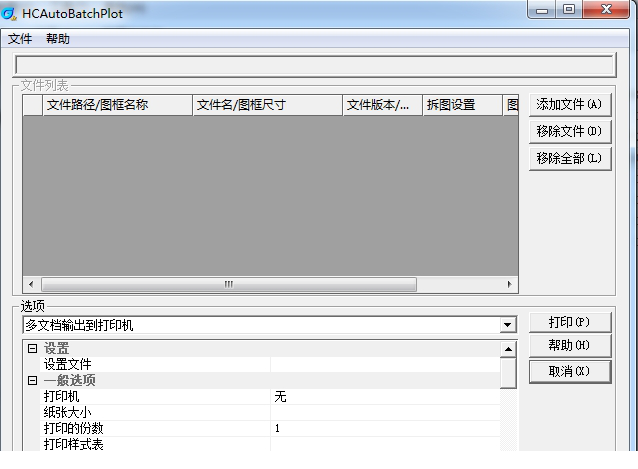The height and width of the screenshot is (469, 638).
Task: Click the 文件版本/... column header
Action: pyautogui.click(x=382, y=105)
